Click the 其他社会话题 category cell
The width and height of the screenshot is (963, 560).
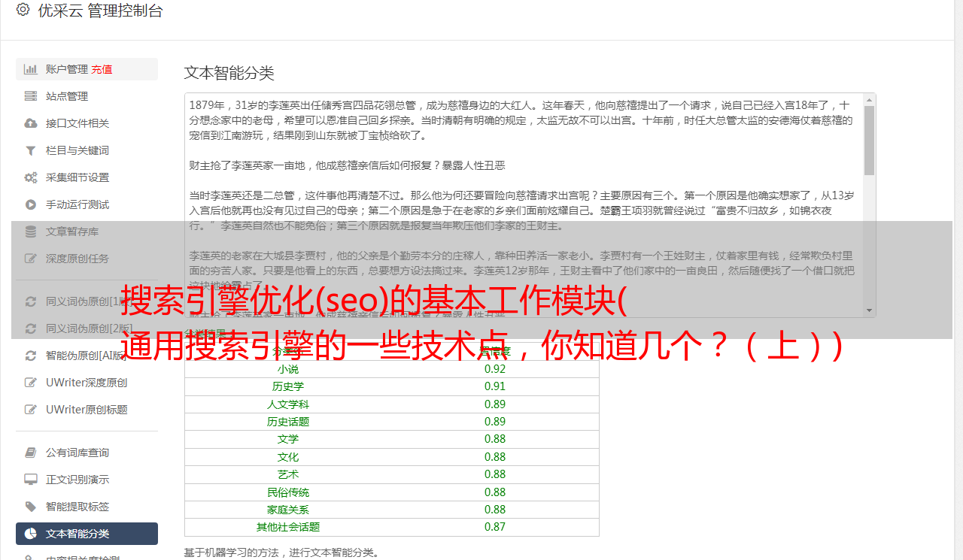[x=288, y=527]
